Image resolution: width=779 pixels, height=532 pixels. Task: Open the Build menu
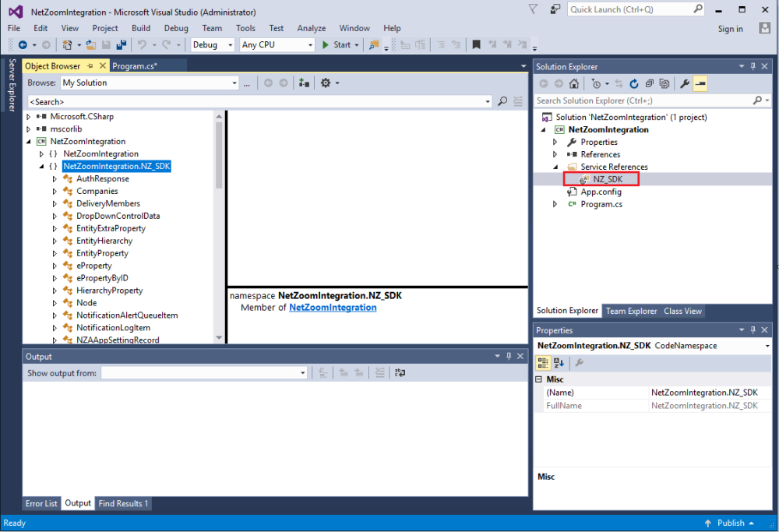[140, 28]
